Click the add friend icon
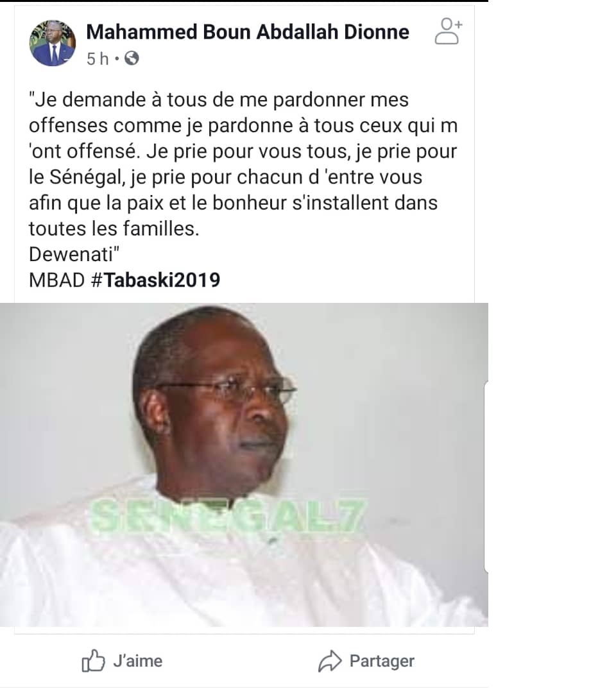 click(x=448, y=31)
